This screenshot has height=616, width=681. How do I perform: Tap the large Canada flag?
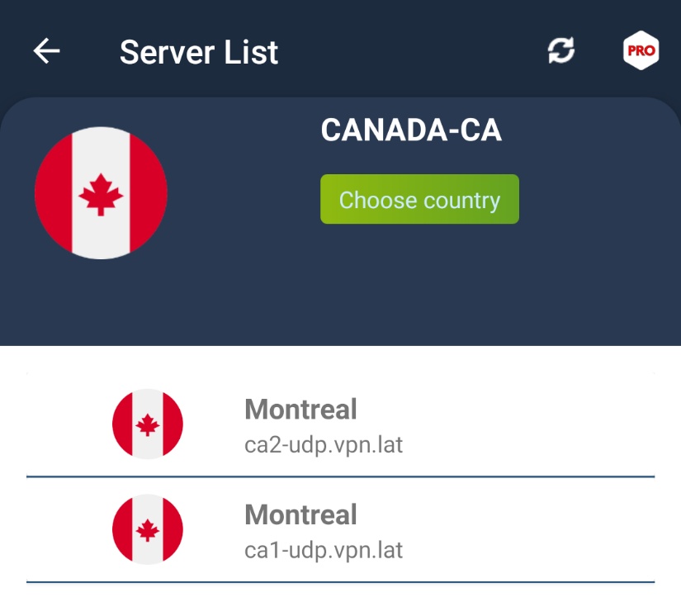[x=101, y=192]
